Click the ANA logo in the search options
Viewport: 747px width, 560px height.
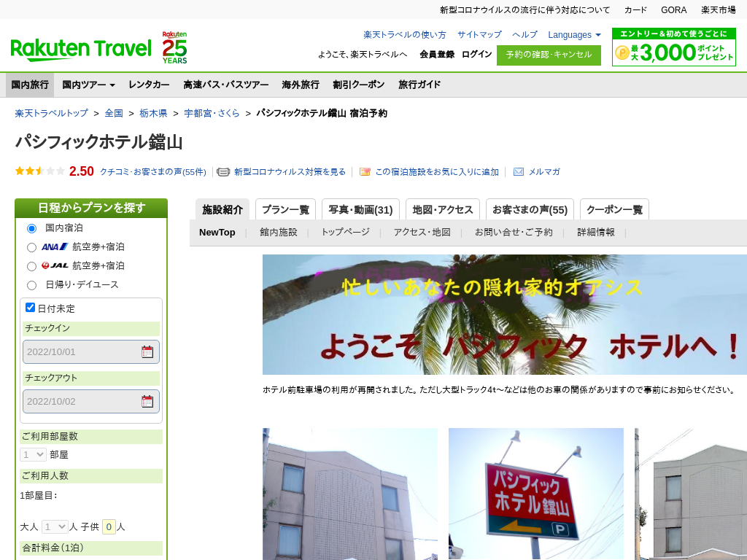[x=55, y=246]
